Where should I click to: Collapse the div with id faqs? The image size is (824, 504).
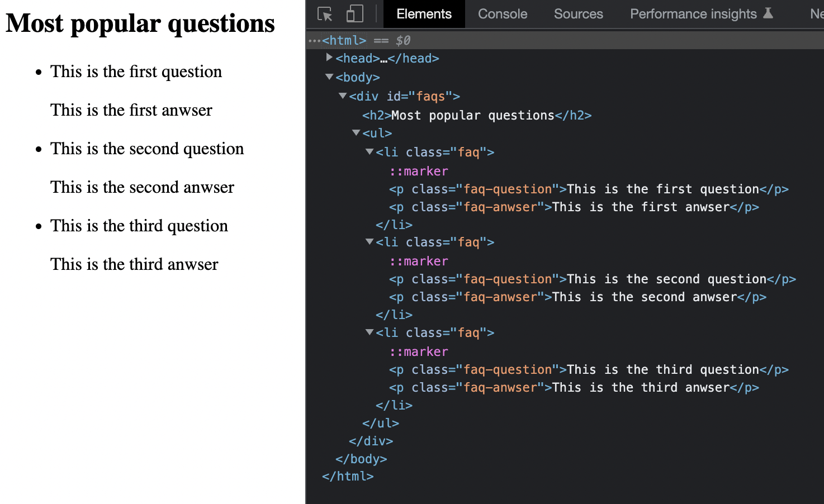(x=343, y=96)
